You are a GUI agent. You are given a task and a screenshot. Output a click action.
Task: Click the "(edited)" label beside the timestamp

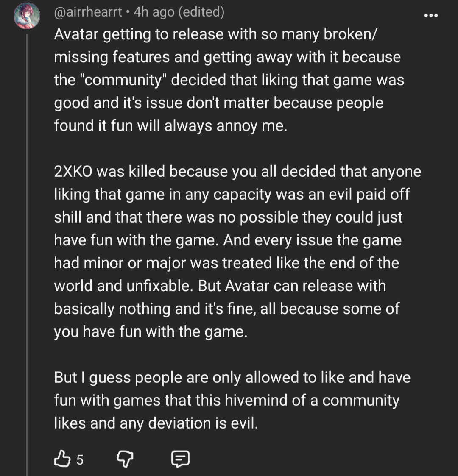(202, 12)
